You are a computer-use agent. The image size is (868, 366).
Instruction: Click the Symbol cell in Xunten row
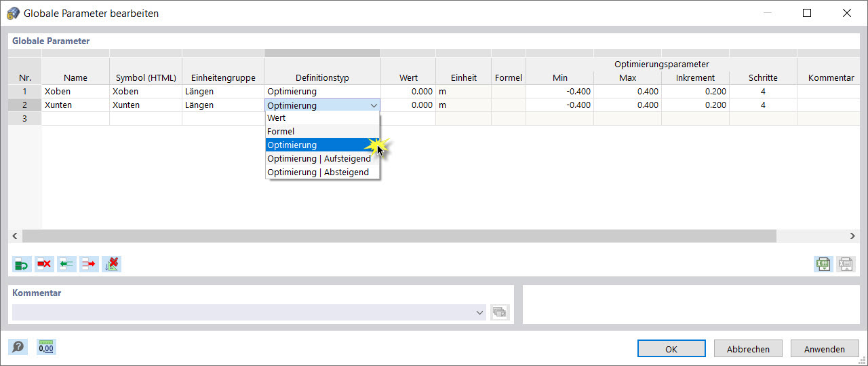(x=146, y=105)
